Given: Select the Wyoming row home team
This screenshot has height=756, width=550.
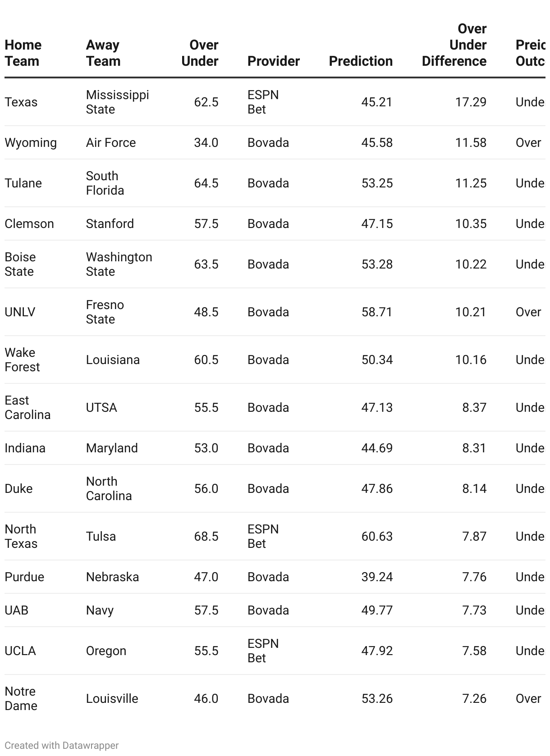Looking at the screenshot, I should coord(31,142).
